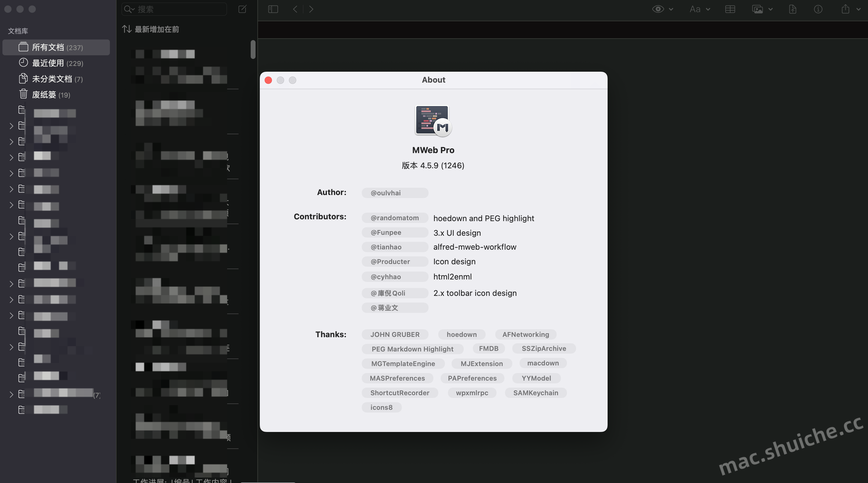Image resolution: width=868 pixels, height=483 pixels.
Task: Insert a table using the table icon
Action: [730, 9]
